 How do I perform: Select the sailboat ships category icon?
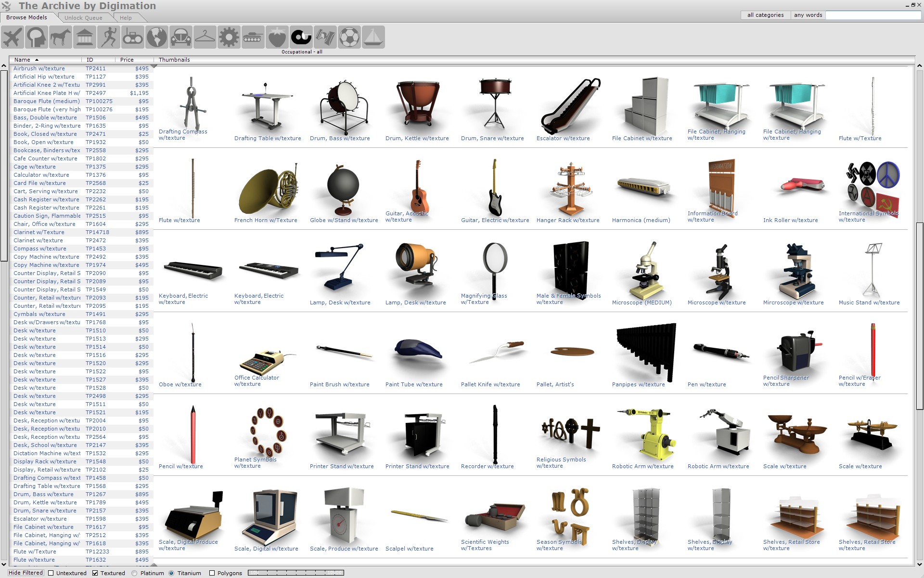pos(373,37)
